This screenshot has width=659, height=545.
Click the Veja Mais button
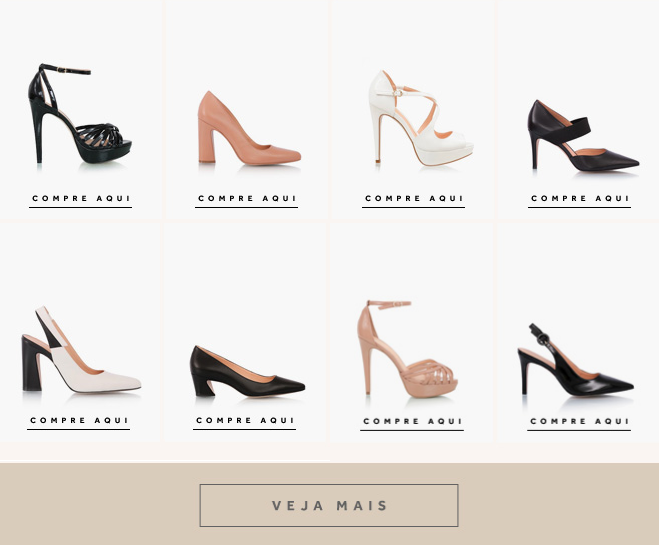tap(329, 506)
